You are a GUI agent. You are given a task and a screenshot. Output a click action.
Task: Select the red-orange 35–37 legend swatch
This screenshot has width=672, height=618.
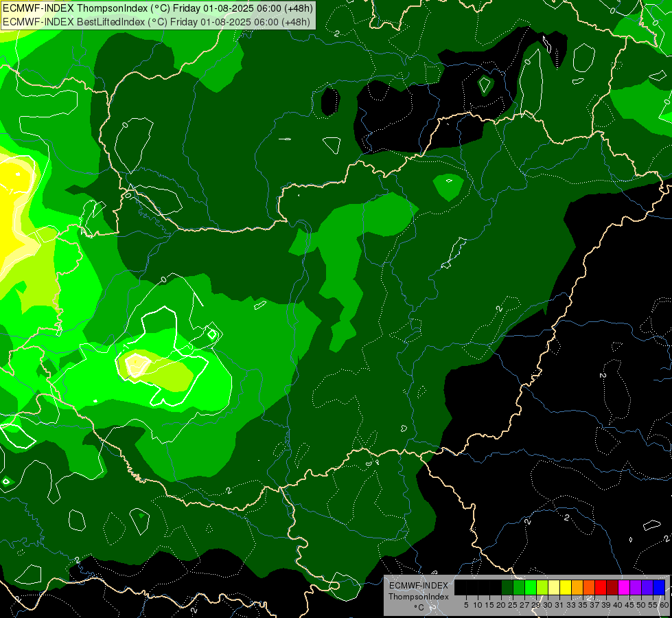pos(589,588)
